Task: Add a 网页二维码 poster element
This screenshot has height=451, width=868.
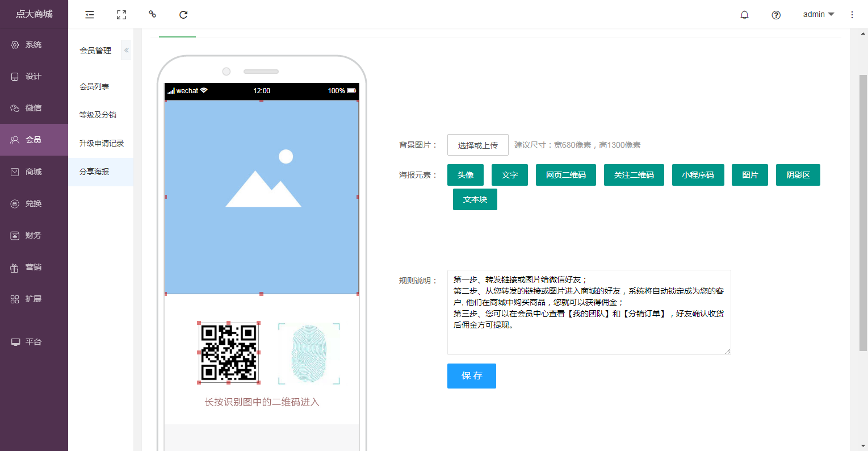Action: (x=566, y=175)
